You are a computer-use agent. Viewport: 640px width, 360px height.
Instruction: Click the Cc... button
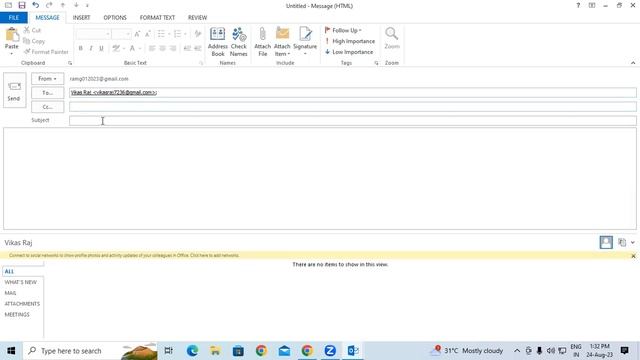tap(47, 107)
